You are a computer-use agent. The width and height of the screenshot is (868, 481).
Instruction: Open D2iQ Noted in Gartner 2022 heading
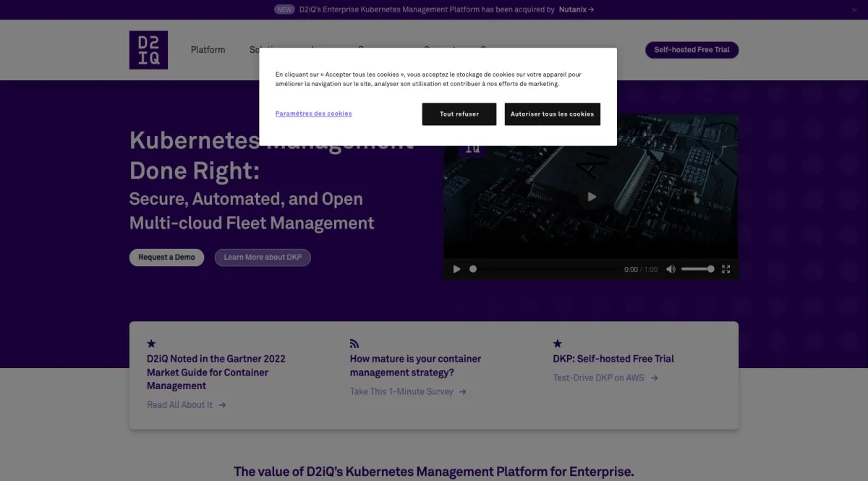tap(216, 373)
